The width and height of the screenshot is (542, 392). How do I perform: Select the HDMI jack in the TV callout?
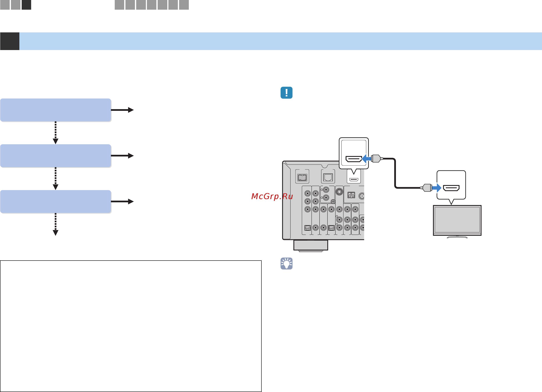451,188
